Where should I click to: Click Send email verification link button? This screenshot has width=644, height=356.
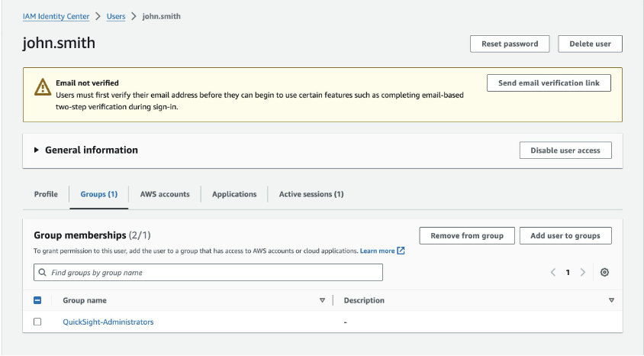[x=549, y=83]
